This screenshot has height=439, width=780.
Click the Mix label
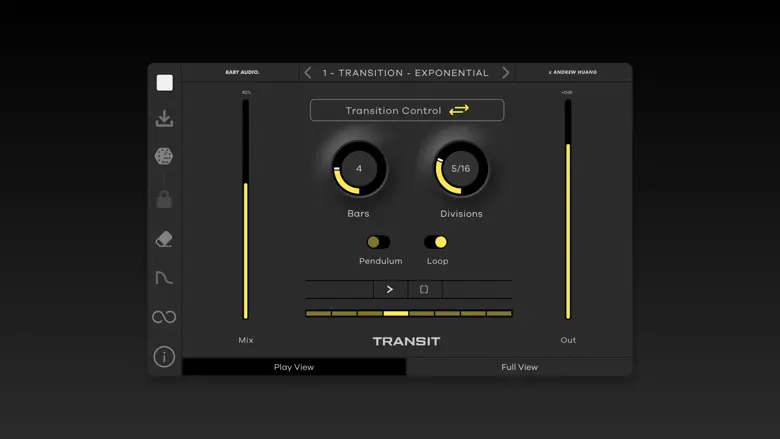pyautogui.click(x=246, y=340)
